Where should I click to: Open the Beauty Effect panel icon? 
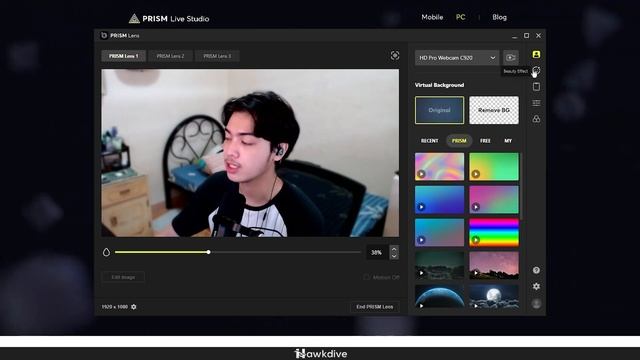tap(536, 71)
